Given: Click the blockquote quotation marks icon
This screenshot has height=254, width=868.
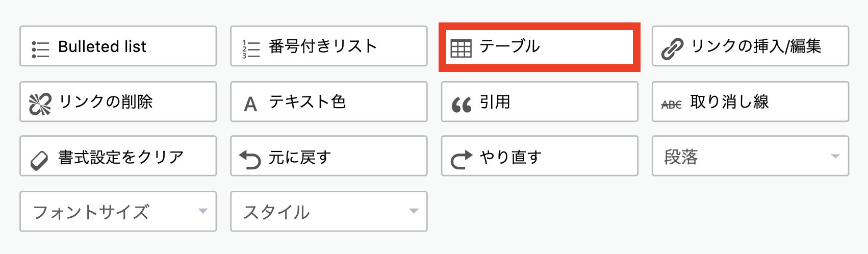Looking at the screenshot, I should [x=462, y=105].
